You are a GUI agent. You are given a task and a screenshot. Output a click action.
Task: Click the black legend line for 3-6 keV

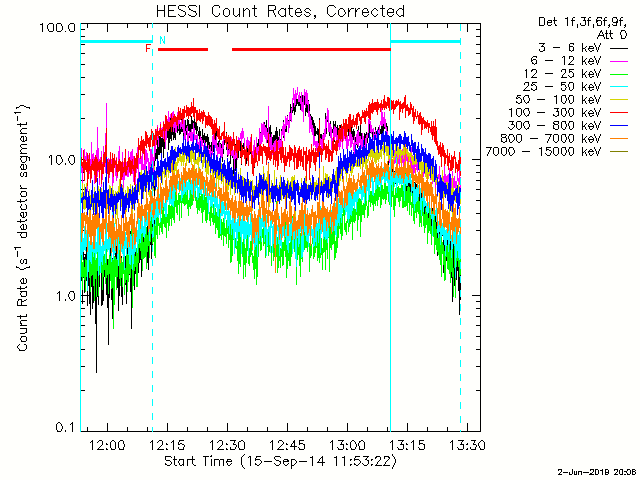(619, 48)
